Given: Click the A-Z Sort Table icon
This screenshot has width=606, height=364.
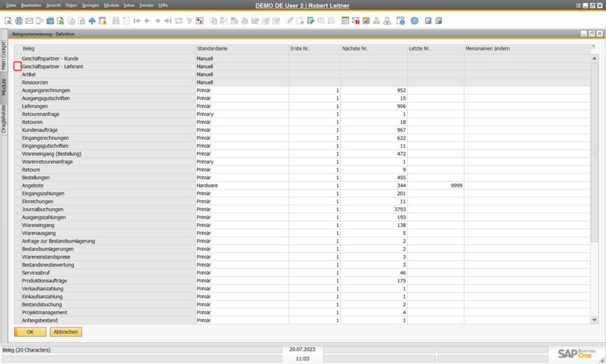Looking at the screenshot, I should pos(199,21).
